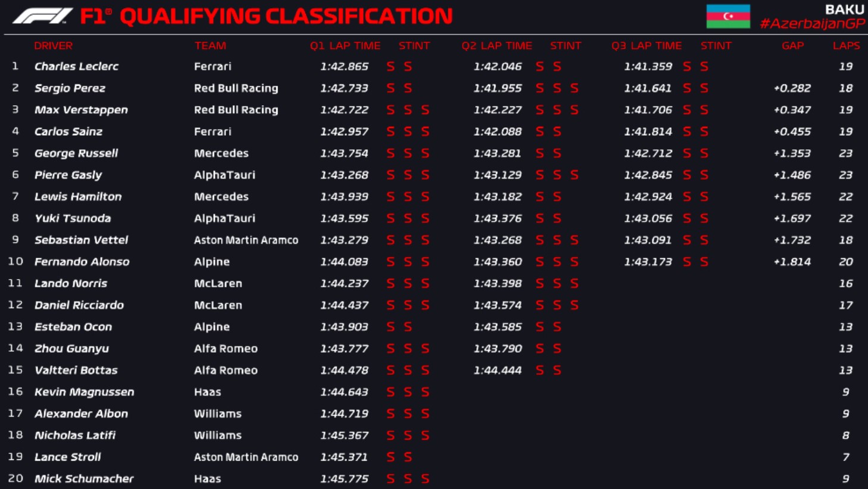Select the DRIVER column header

[53, 46]
